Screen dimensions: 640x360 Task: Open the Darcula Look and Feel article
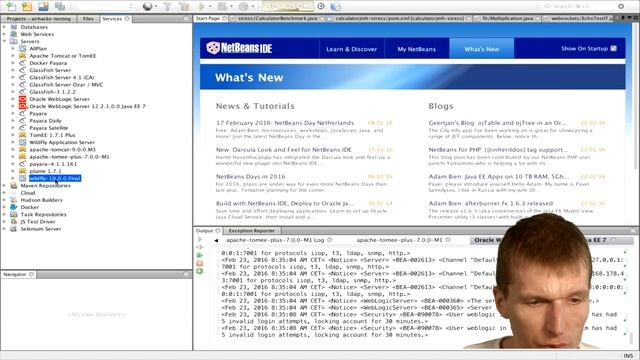[x=284, y=150]
